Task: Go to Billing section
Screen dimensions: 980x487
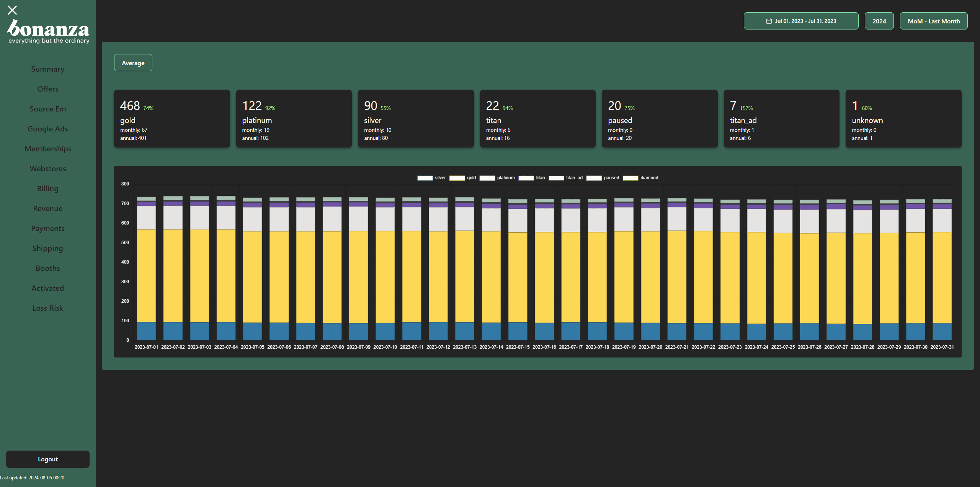Action: pos(48,189)
